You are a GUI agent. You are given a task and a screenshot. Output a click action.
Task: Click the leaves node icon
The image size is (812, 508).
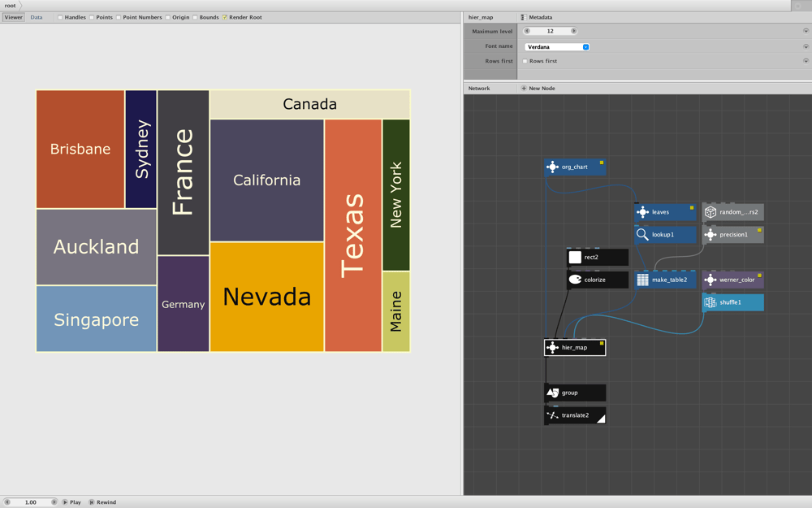tap(642, 212)
